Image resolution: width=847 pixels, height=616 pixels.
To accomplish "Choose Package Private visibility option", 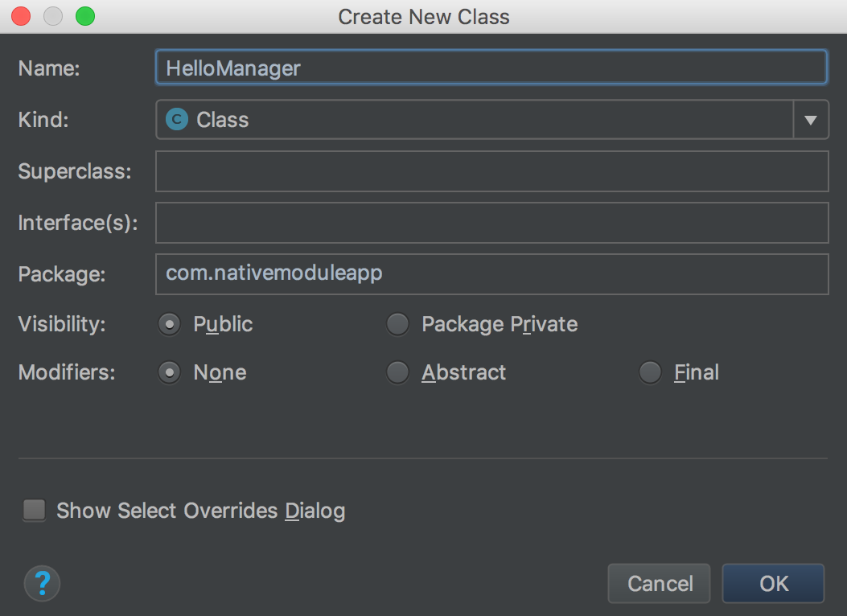I will [x=397, y=324].
